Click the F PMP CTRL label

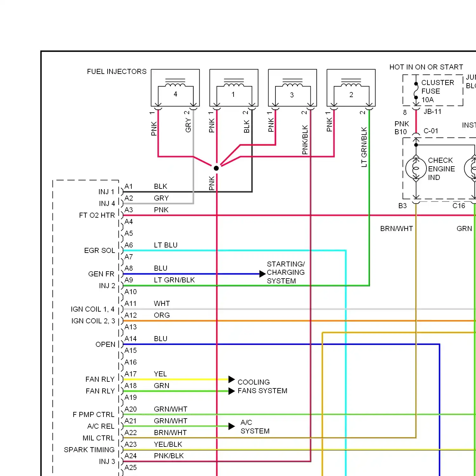tap(94, 414)
